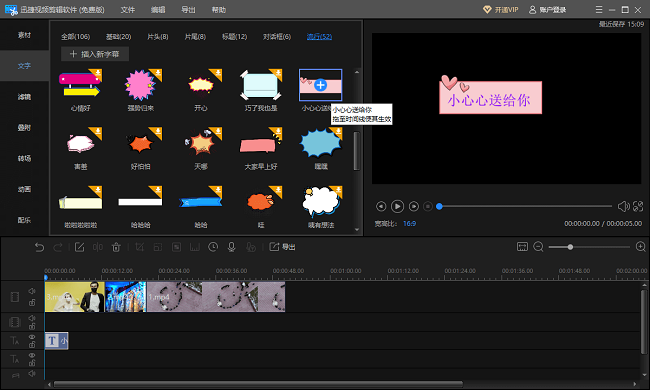Viewport: 650px width, 390px height.
Task: Click the preview playback progress bar
Action: pos(525,206)
